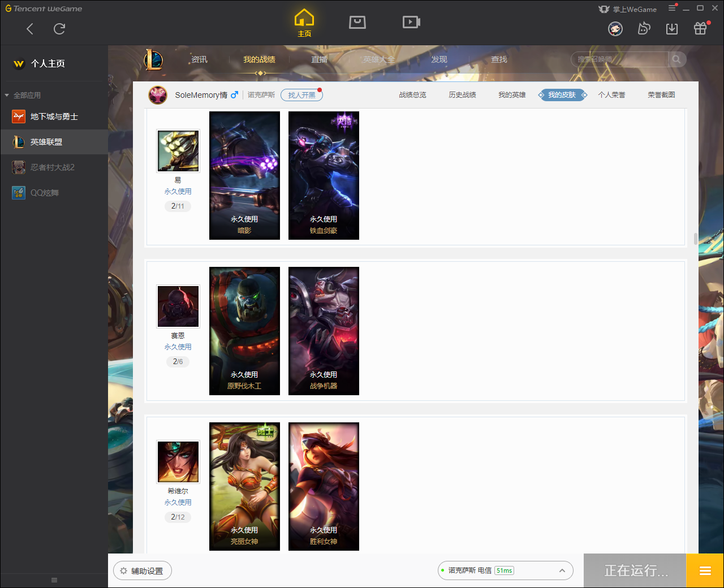The width and height of the screenshot is (724, 588).
Task: Switch to 直播 tab
Action: pyautogui.click(x=319, y=59)
